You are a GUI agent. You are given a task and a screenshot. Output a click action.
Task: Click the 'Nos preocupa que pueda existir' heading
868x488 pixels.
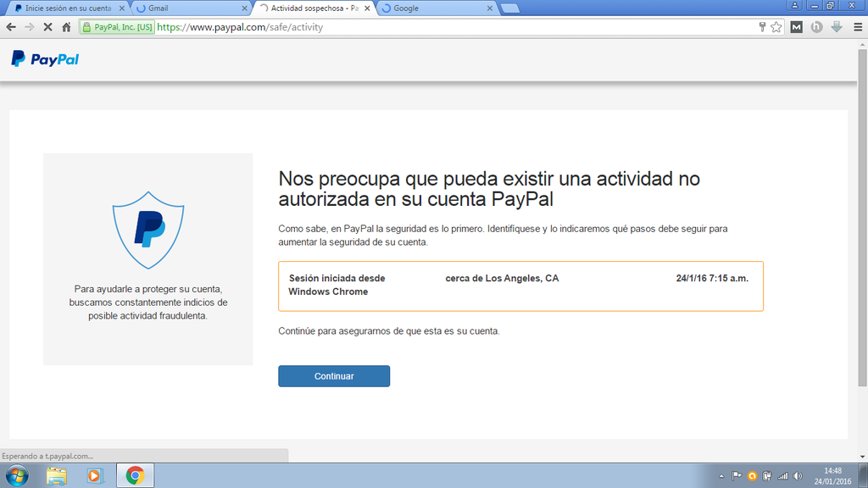(x=489, y=189)
